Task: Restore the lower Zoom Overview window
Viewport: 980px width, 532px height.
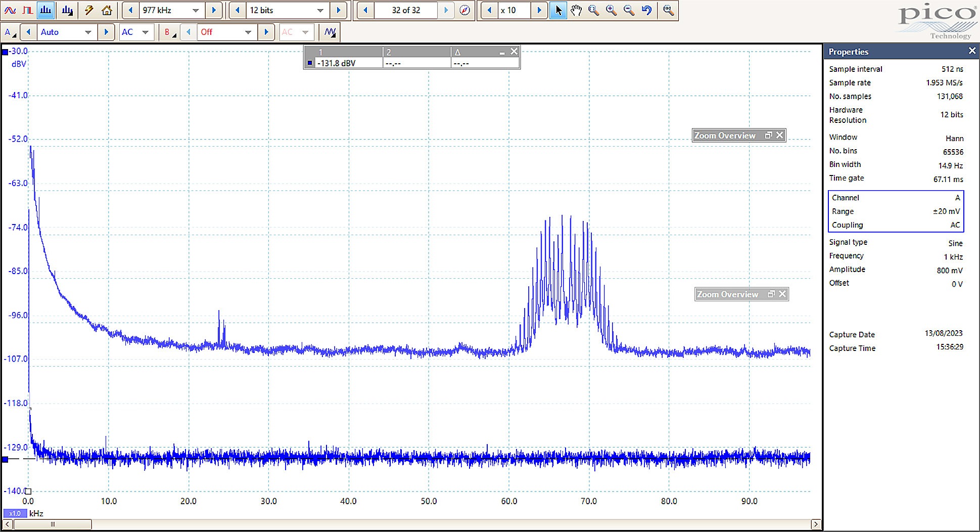Action: [771, 294]
